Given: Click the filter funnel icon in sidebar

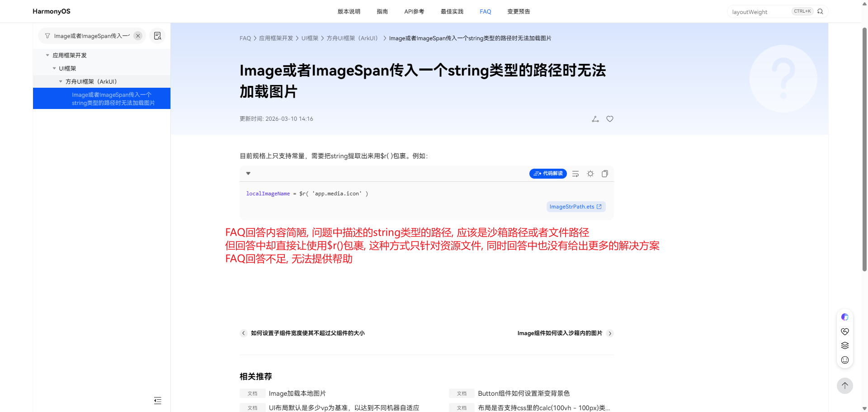Looking at the screenshot, I should [47, 36].
